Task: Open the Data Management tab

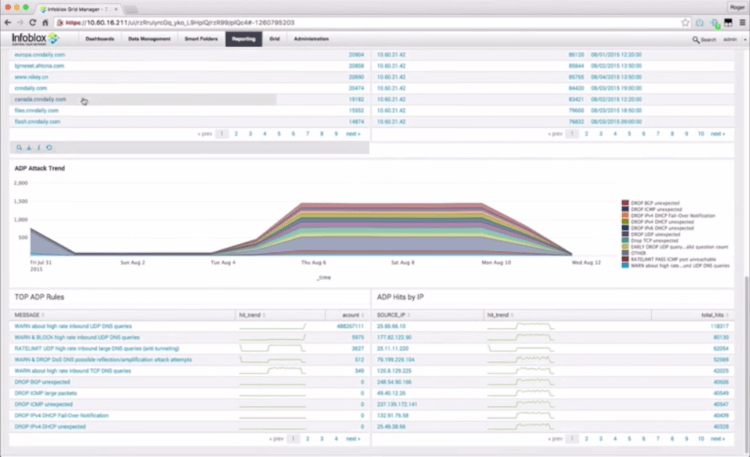Action: (148, 39)
